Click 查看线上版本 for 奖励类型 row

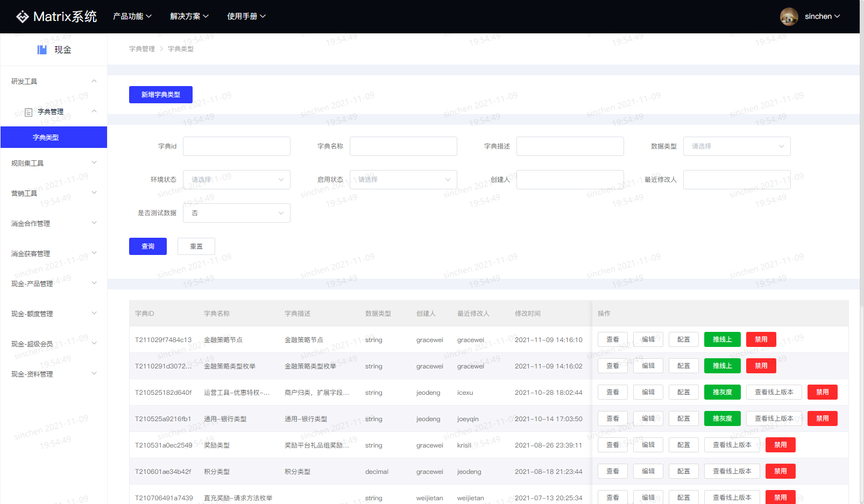[x=732, y=445]
